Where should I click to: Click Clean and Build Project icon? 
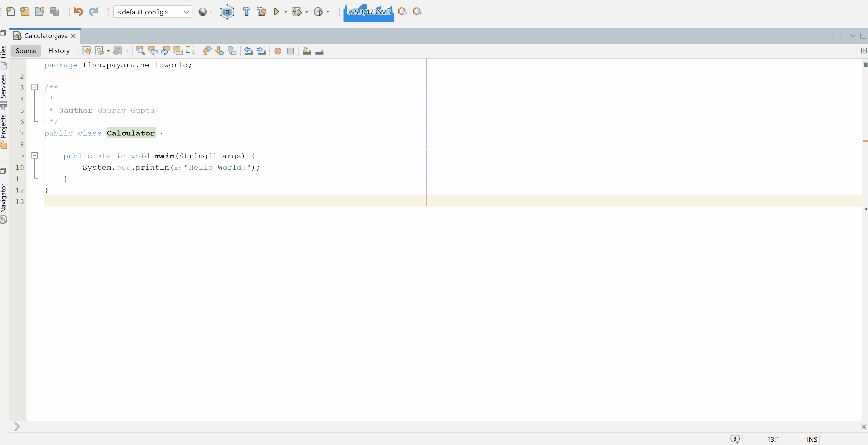click(x=261, y=12)
